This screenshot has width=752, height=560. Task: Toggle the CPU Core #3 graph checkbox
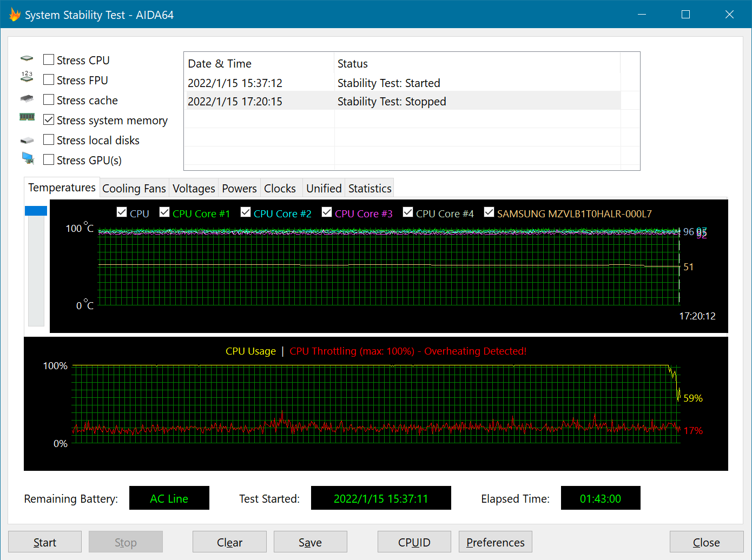(327, 212)
